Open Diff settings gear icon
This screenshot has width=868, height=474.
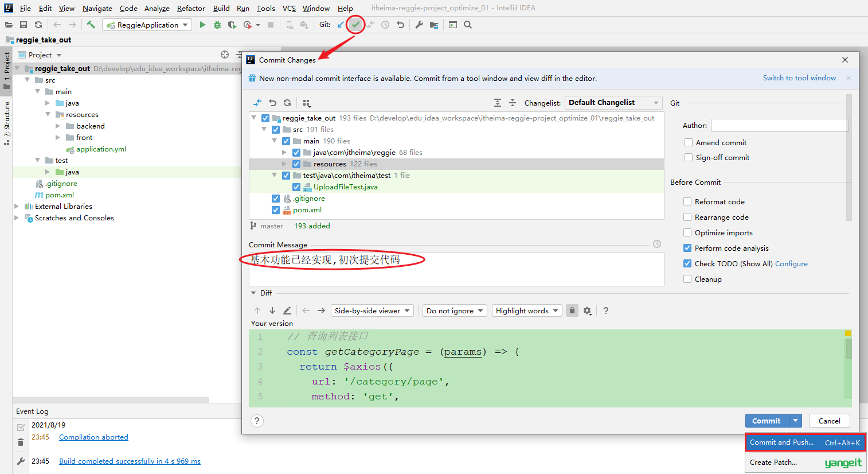[x=587, y=310]
